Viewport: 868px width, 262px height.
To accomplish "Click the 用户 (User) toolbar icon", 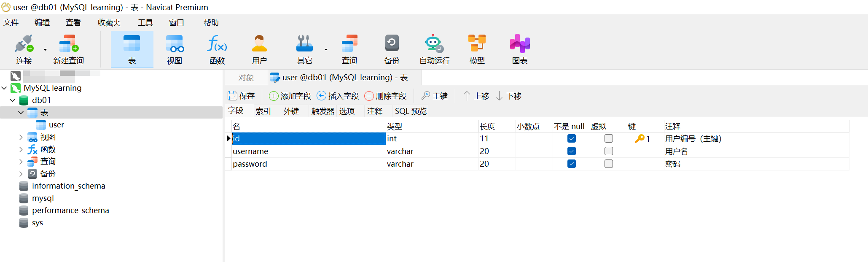I will point(259,49).
